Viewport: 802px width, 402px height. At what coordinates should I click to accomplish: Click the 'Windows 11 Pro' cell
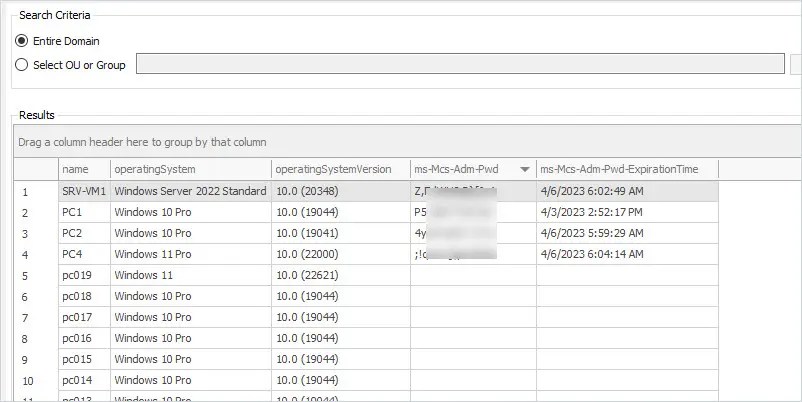tap(191, 254)
